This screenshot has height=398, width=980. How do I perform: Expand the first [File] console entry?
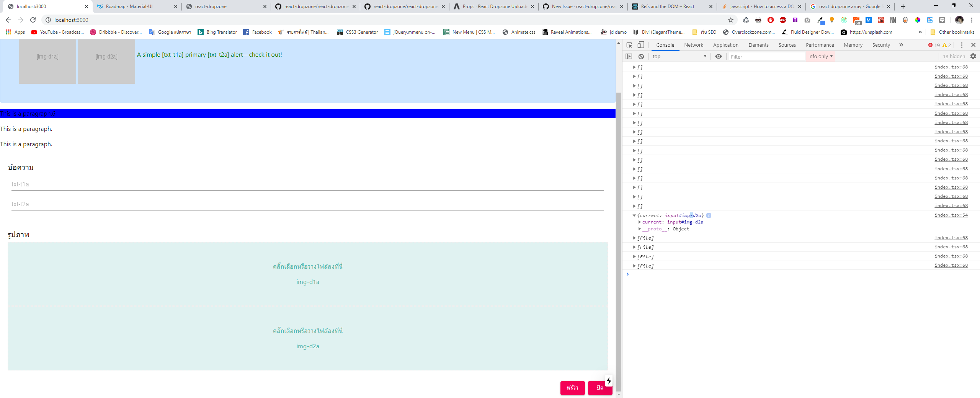(x=635, y=238)
